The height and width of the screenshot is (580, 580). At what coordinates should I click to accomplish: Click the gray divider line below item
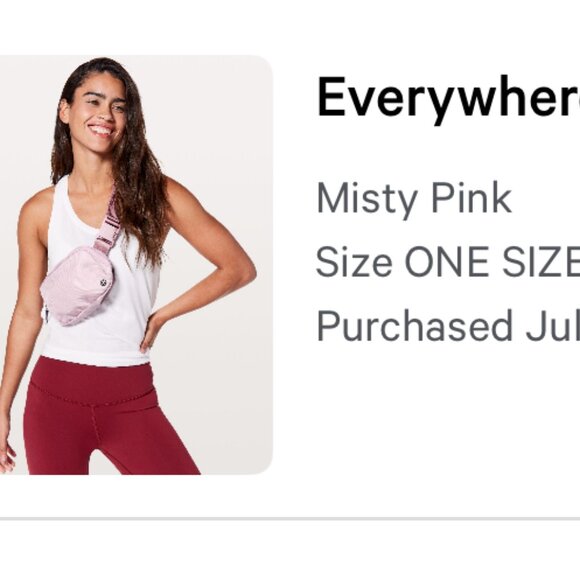290,519
